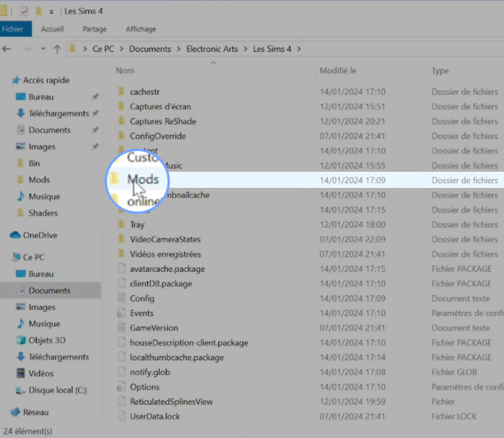Sort by the Modifié le column header
This screenshot has width=504, height=438.
tap(337, 70)
